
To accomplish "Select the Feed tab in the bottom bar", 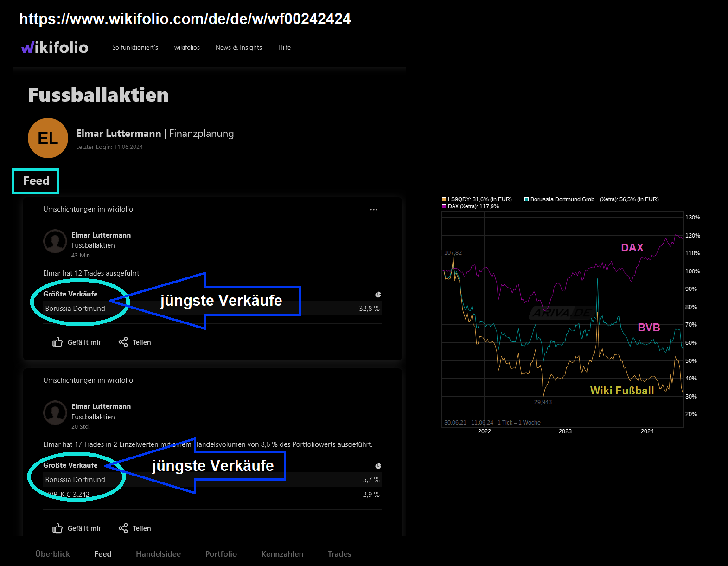I will pyautogui.click(x=103, y=554).
